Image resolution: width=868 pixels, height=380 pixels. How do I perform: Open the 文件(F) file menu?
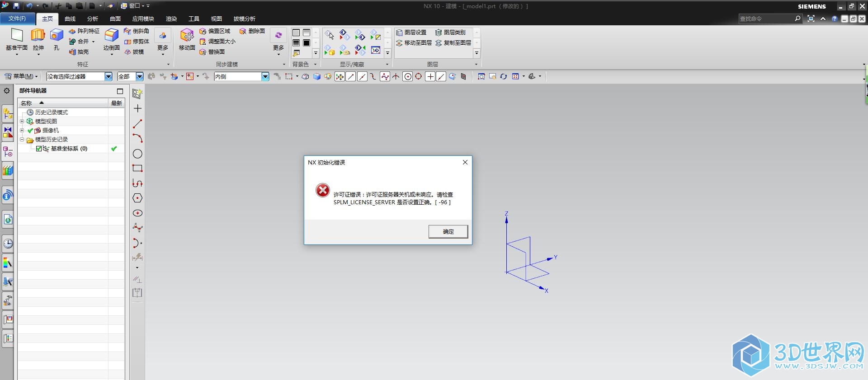pos(17,19)
